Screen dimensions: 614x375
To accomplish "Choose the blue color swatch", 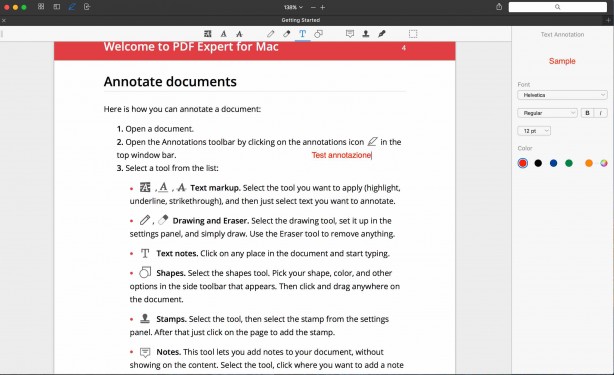I will [553, 163].
